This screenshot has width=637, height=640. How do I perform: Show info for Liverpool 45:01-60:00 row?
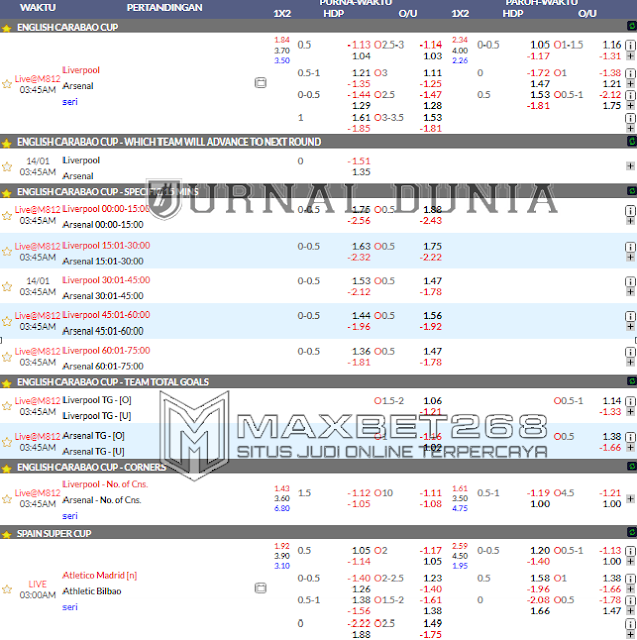click(630, 316)
